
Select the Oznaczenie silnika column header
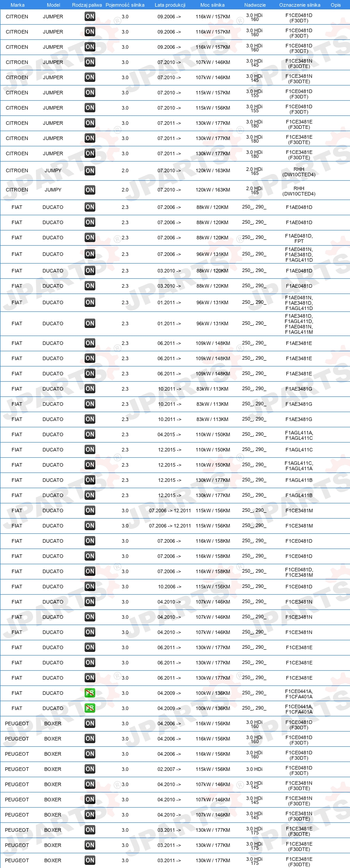[x=300, y=5]
